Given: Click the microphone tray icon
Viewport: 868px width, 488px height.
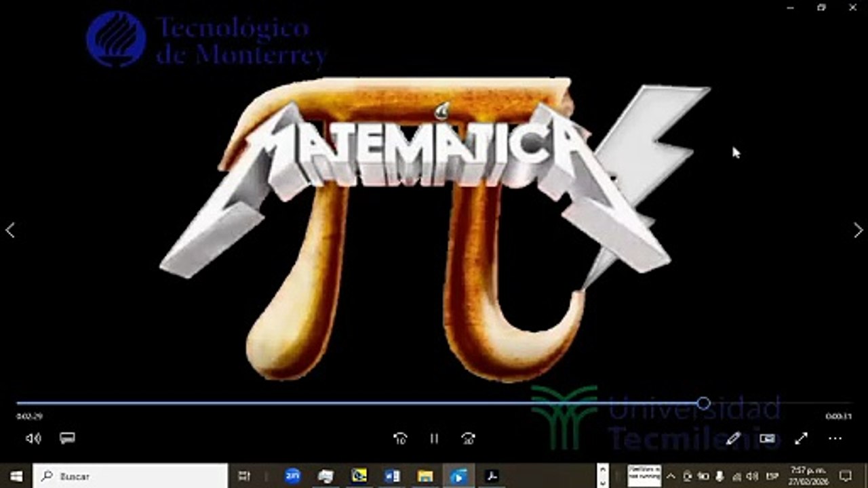Looking at the screenshot, I should coord(719,476).
